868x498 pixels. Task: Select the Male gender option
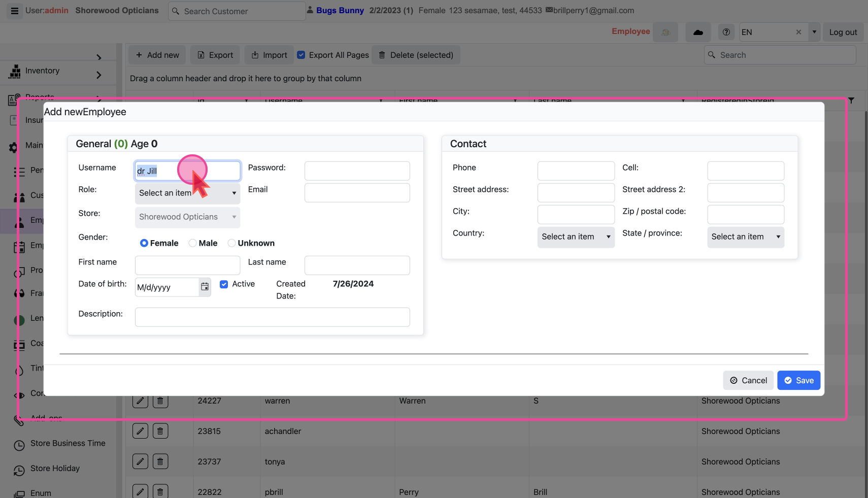193,243
